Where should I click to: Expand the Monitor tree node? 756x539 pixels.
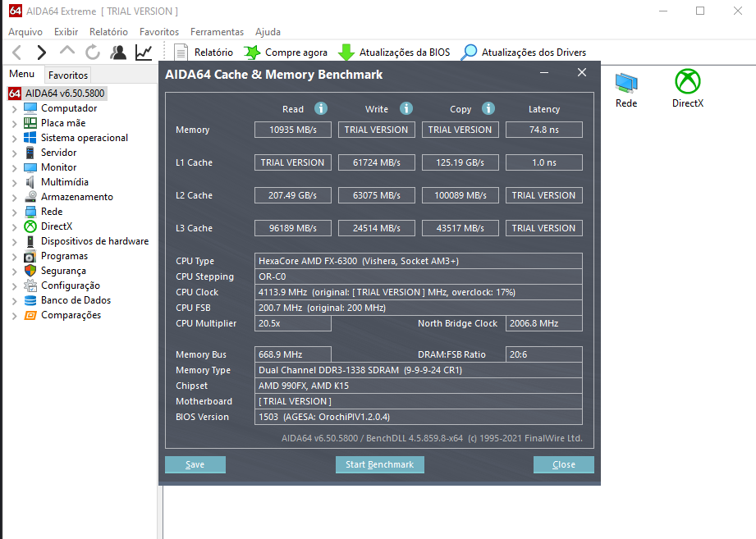[x=14, y=168]
